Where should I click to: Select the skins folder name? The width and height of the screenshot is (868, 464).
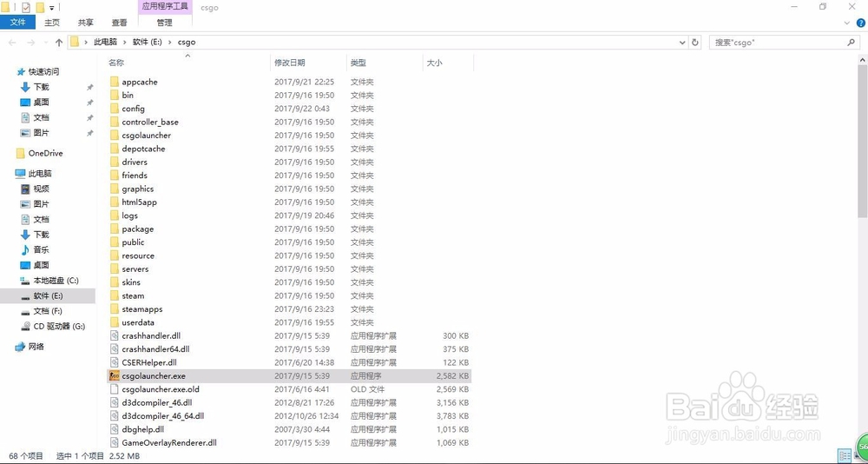pyautogui.click(x=131, y=282)
